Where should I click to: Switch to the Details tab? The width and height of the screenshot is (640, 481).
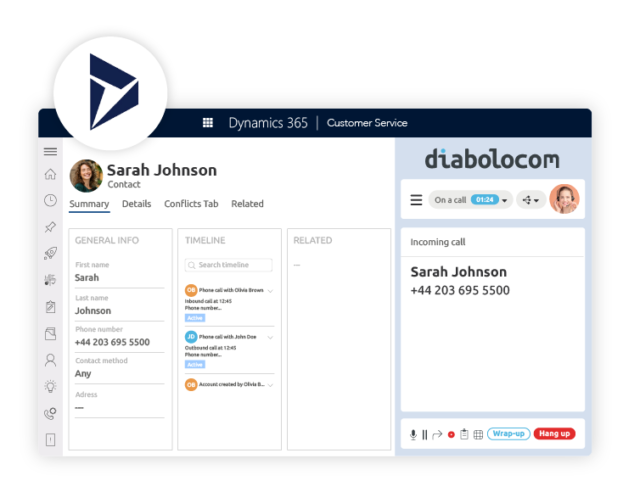pyautogui.click(x=136, y=204)
